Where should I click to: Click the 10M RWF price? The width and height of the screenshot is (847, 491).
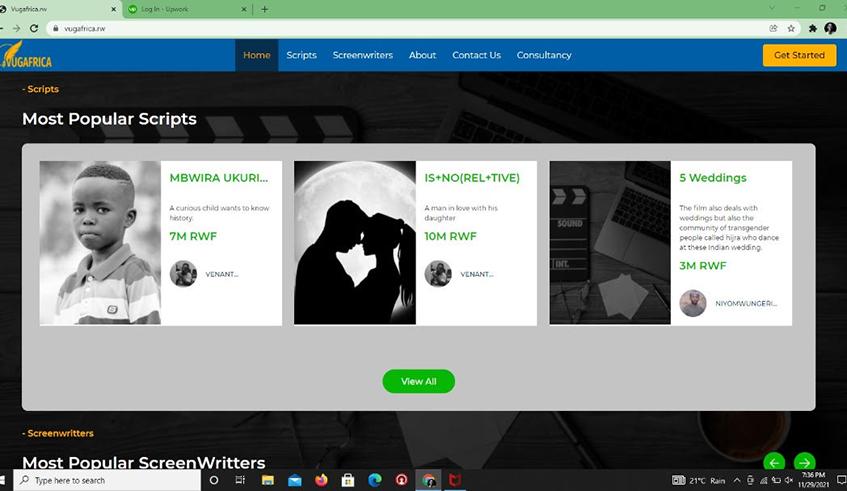(451, 236)
